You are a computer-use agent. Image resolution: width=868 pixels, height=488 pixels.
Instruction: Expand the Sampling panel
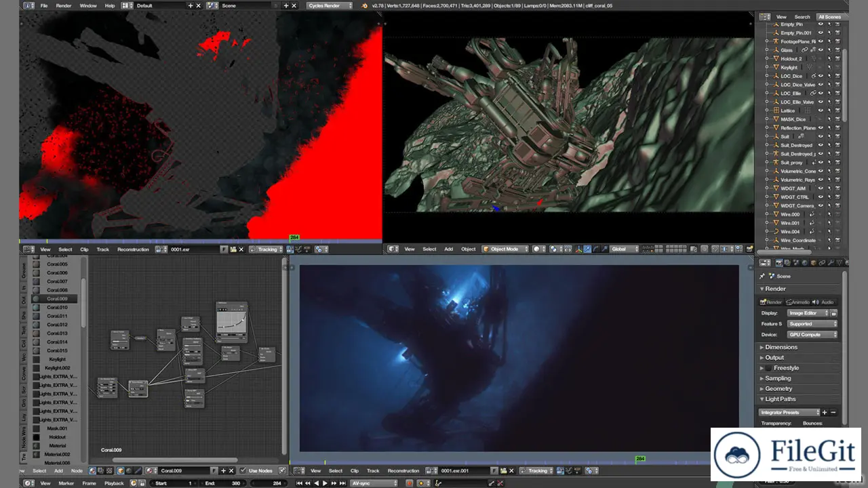click(778, 378)
